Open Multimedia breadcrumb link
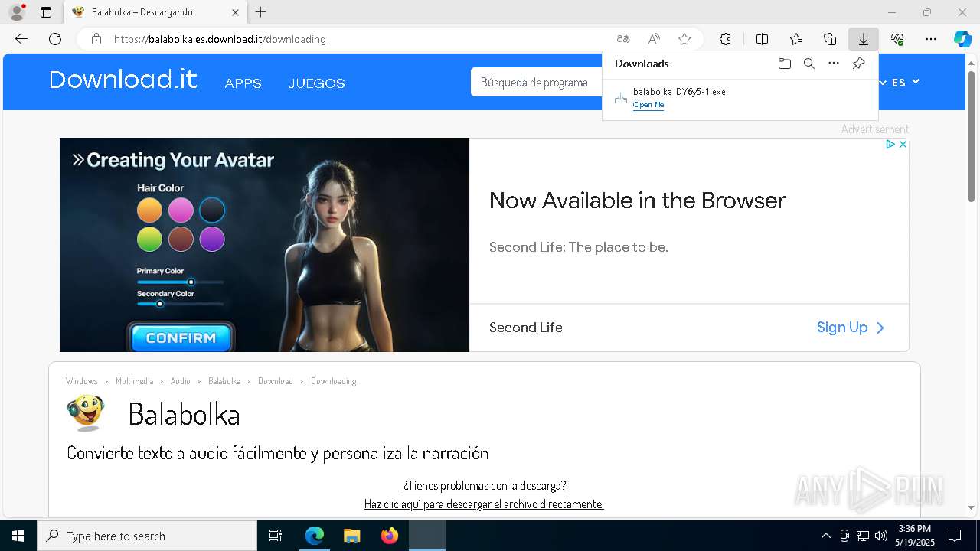This screenshot has height=551, width=980. 134,381
